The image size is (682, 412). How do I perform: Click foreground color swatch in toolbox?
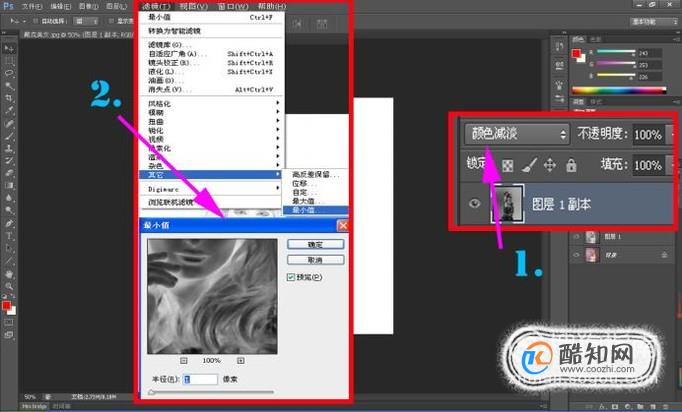pos(6,306)
